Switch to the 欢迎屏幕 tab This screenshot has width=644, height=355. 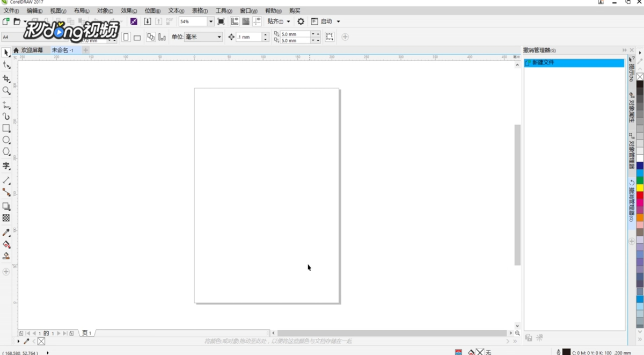32,50
